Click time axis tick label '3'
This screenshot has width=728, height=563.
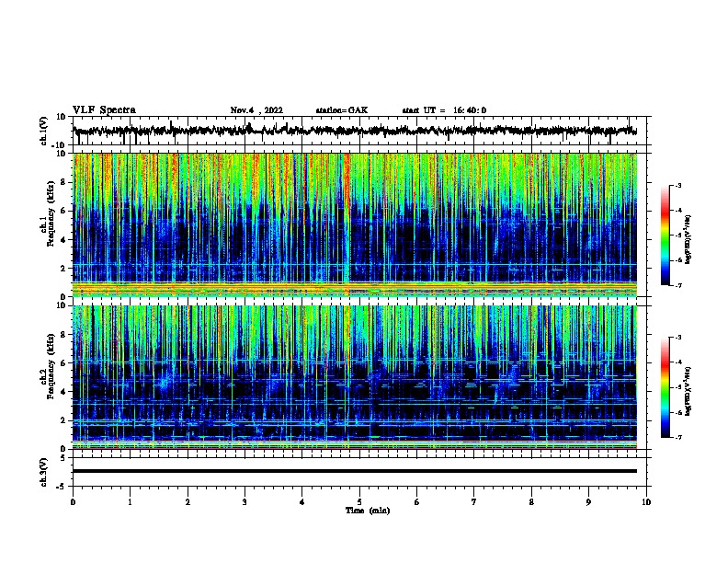245,502
